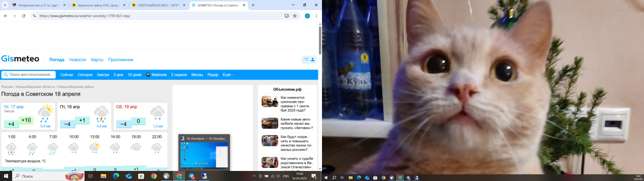Expand the 'Ещё' dropdown menu

228,74
